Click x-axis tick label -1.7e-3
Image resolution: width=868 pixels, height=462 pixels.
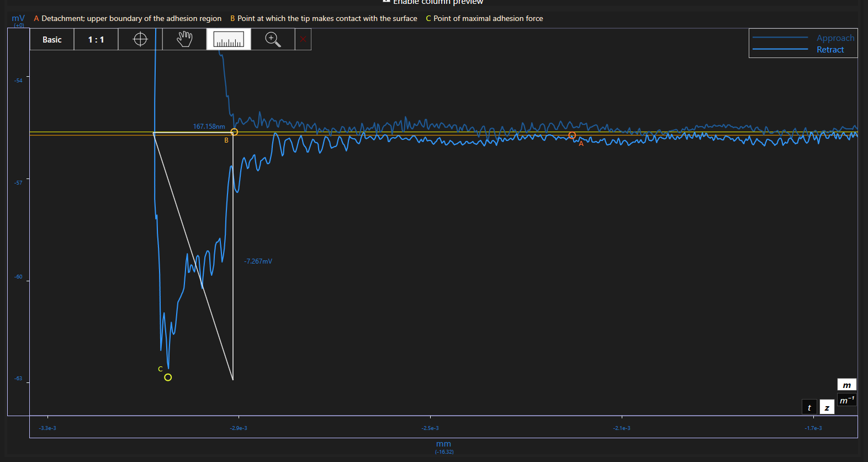click(x=813, y=428)
